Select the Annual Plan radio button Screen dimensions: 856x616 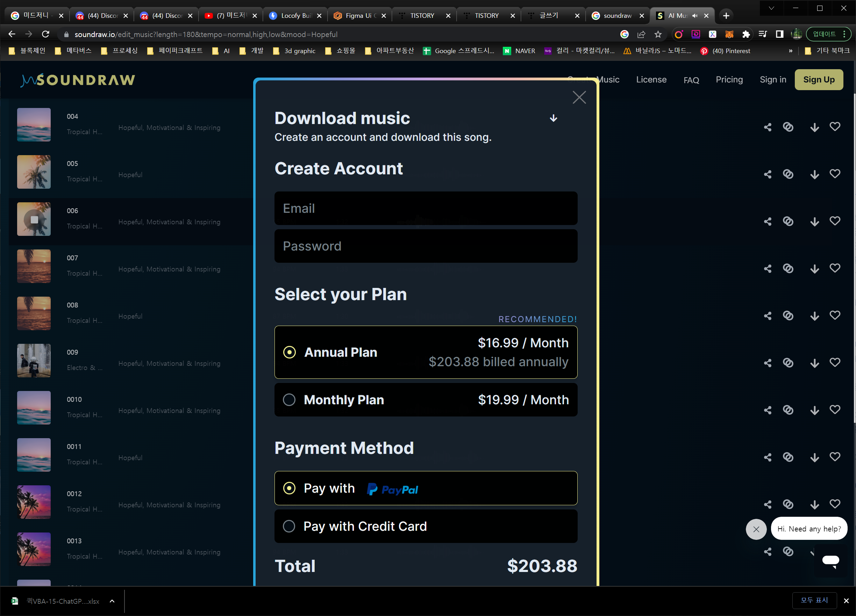(290, 352)
